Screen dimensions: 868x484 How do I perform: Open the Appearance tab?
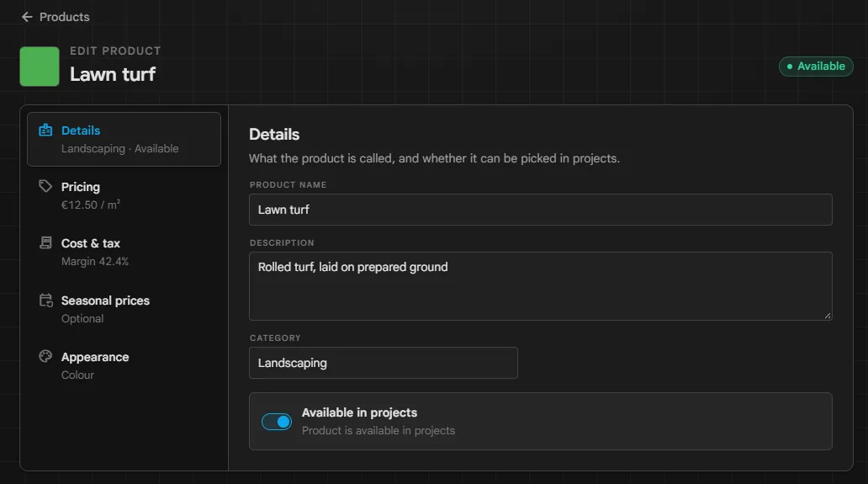click(x=124, y=365)
